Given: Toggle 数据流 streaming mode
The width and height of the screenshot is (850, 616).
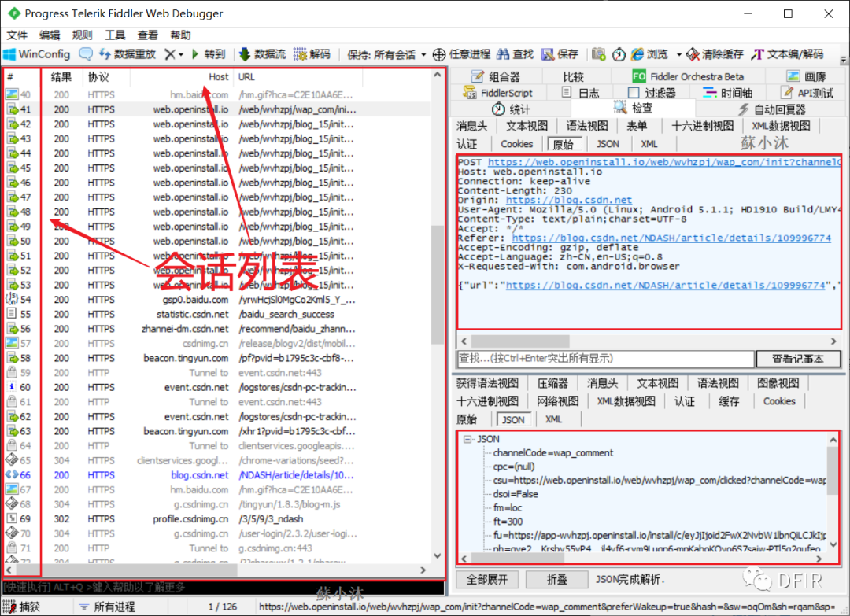Looking at the screenshot, I should tap(262, 54).
